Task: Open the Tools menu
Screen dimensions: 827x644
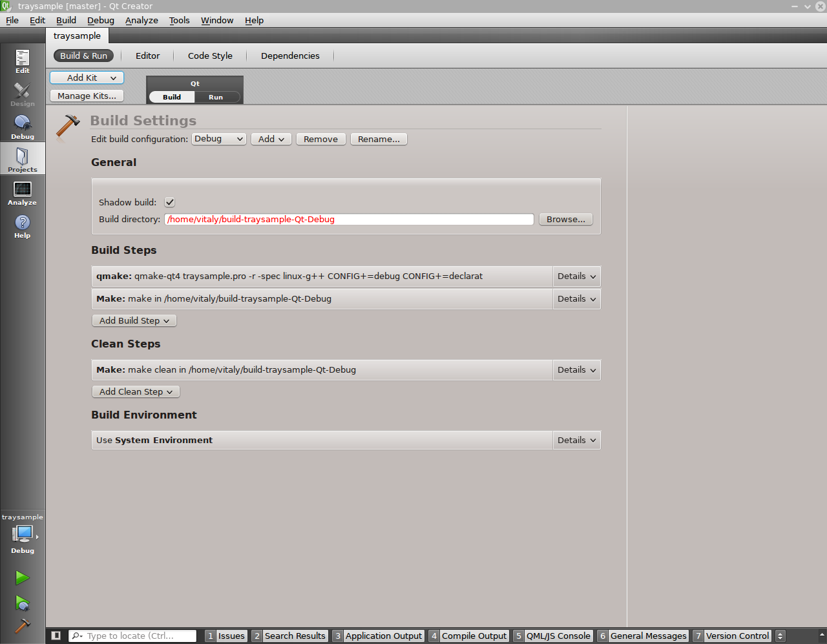Action: 179,20
